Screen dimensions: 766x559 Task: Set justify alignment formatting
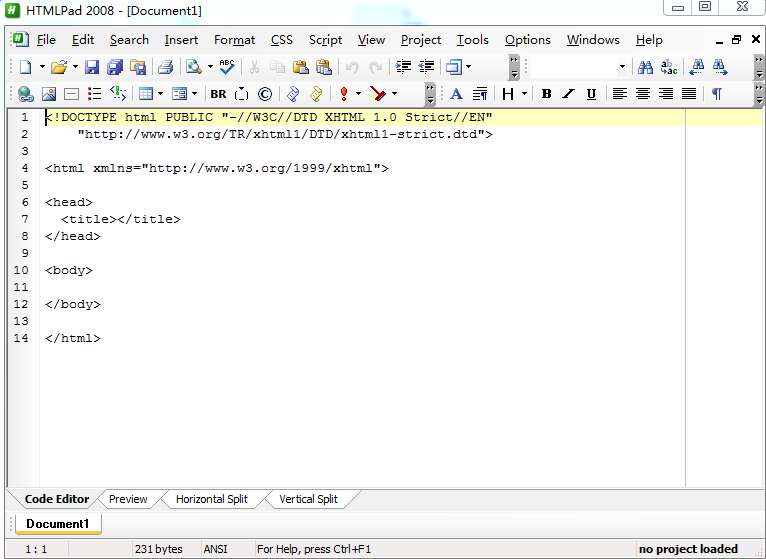point(689,93)
